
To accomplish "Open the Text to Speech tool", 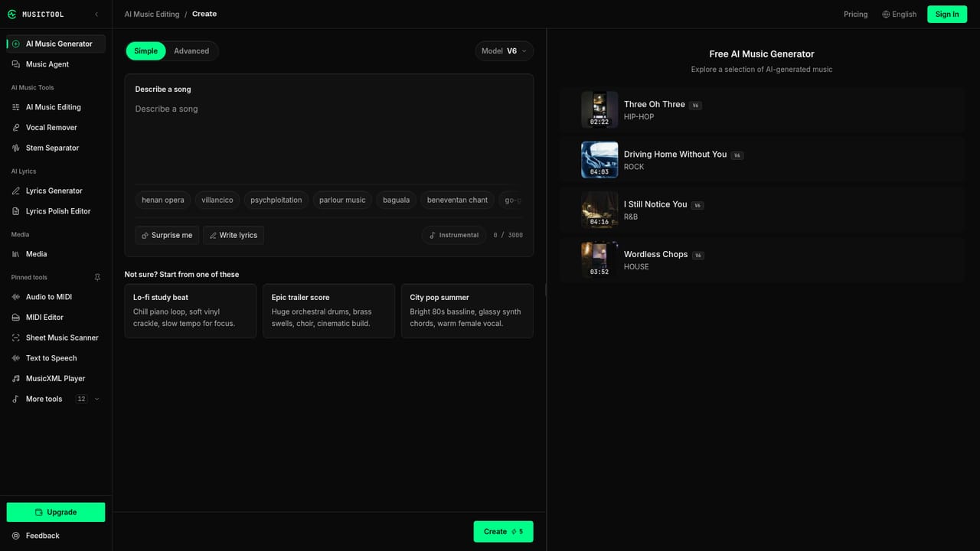I will 56,358.
